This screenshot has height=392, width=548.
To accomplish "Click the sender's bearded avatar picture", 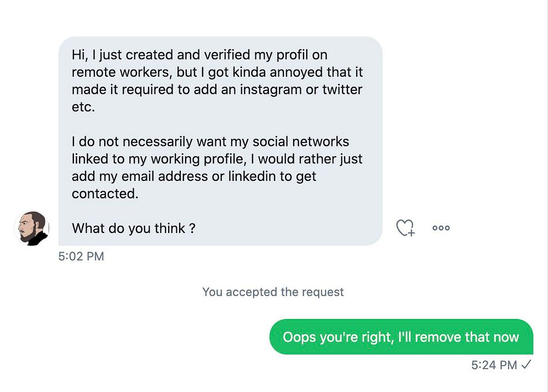I will tap(31, 228).
